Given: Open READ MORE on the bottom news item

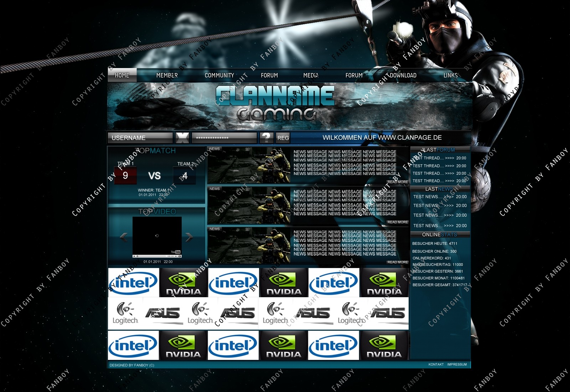Looking at the screenshot, I should pyautogui.click(x=398, y=262).
